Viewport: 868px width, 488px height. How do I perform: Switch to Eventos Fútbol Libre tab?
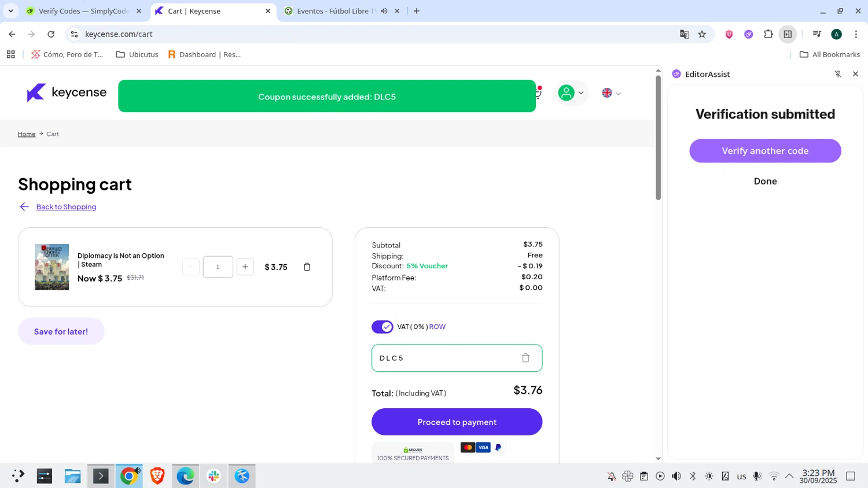336,11
